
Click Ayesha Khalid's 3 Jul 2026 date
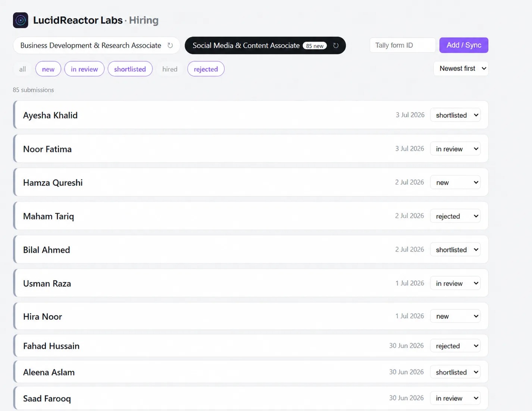410,115
